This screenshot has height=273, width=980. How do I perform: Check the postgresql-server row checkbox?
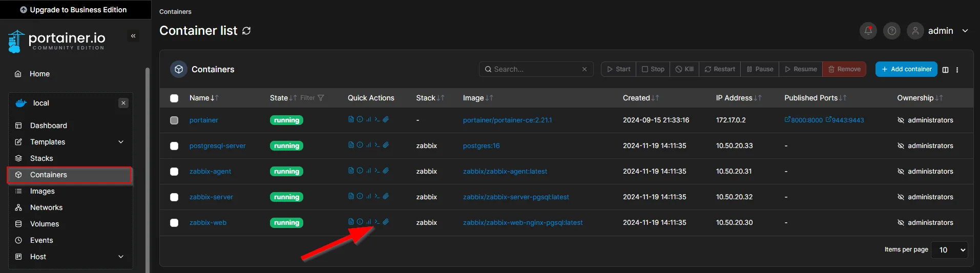[x=174, y=146]
